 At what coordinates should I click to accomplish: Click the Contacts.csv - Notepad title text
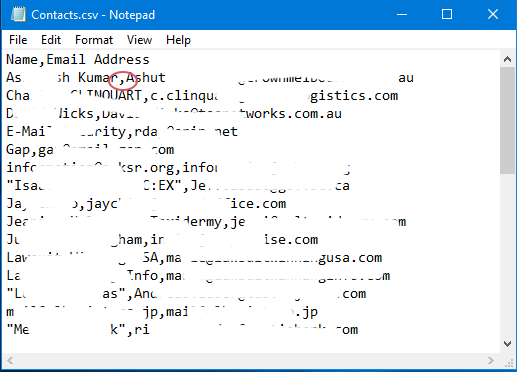tap(93, 15)
